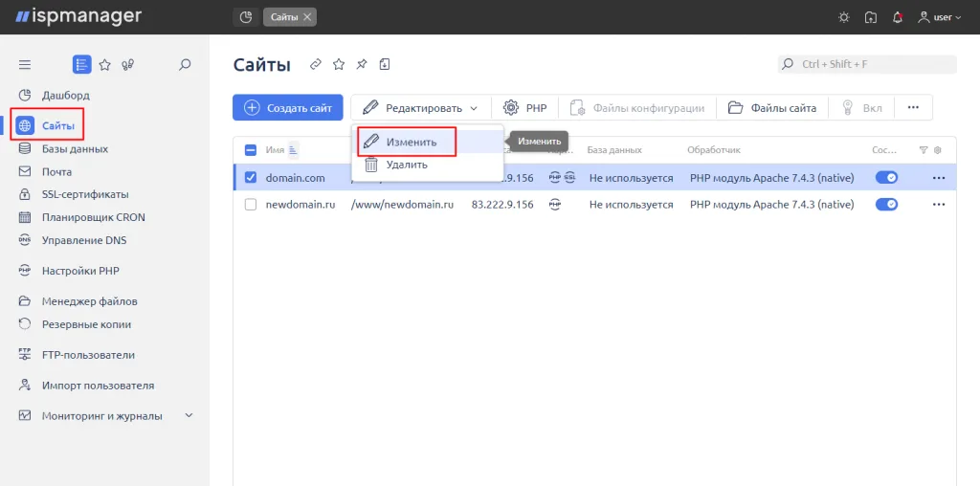Open the domain.com row actions ellipsis

point(938,177)
